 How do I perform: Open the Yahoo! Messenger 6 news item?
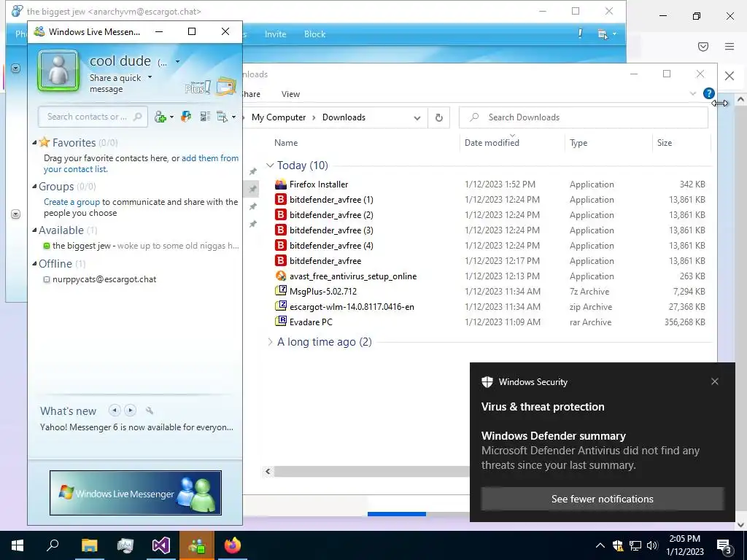point(136,427)
